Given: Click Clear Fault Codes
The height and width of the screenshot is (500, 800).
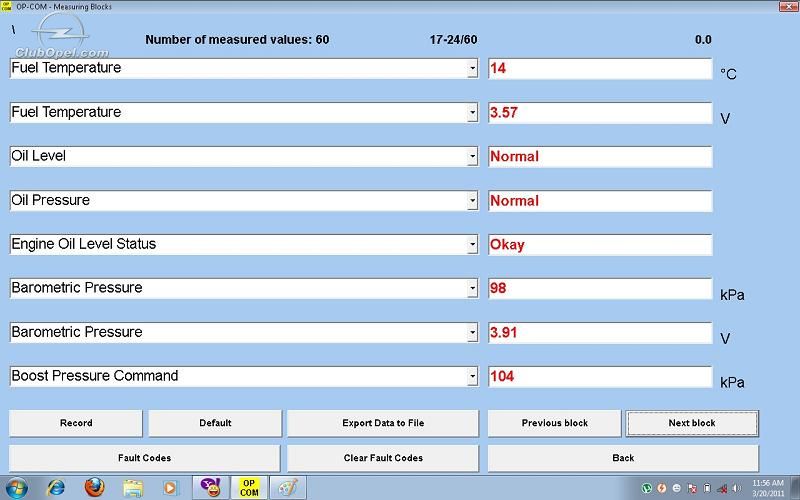Looking at the screenshot, I should click(383, 458).
